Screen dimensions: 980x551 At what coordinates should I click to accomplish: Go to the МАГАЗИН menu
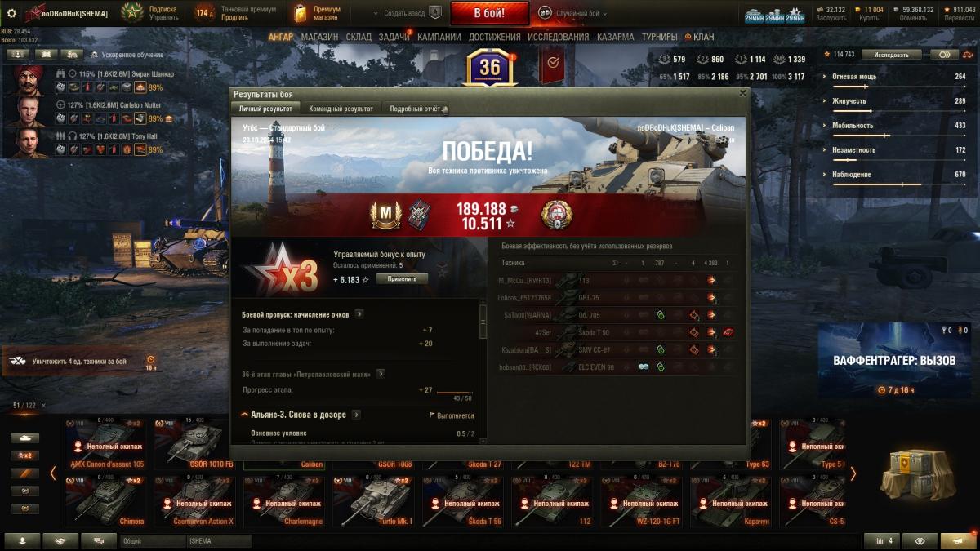[x=320, y=38]
